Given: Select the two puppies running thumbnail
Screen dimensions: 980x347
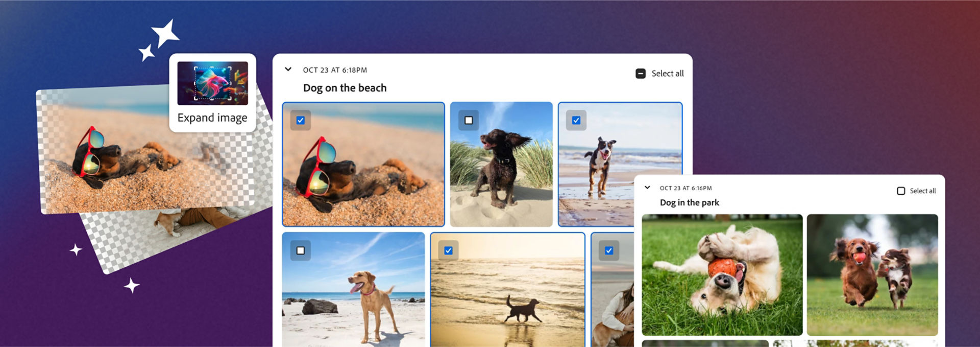Looking at the screenshot, I should point(872,275).
